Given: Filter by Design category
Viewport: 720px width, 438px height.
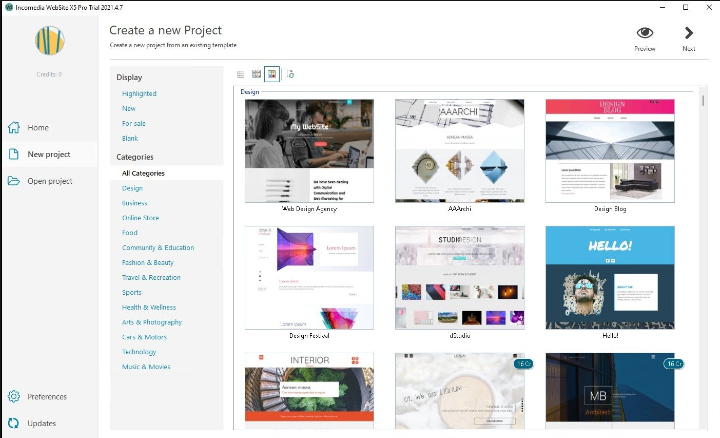Looking at the screenshot, I should pos(132,188).
